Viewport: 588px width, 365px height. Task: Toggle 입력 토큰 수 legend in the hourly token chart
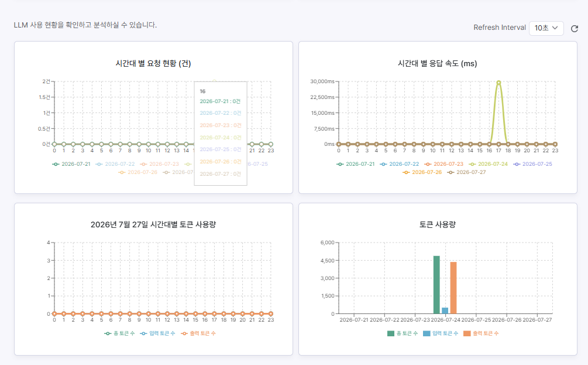tap(157, 333)
